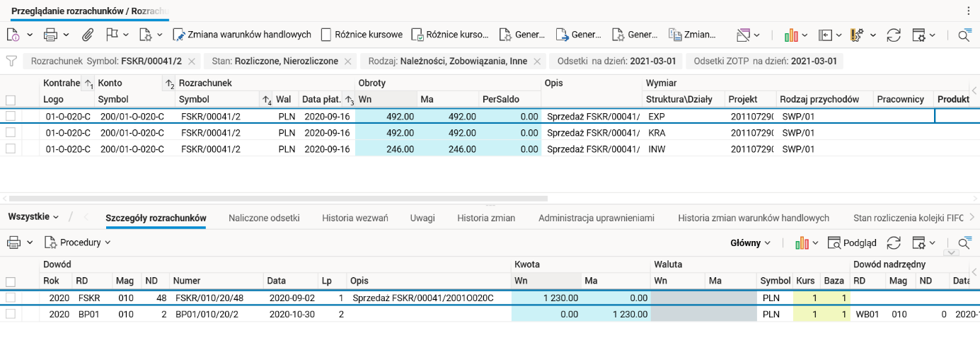This screenshot has height=345, width=980.
Task: Click the printer icon in the details panel
Action: [x=14, y=242]
